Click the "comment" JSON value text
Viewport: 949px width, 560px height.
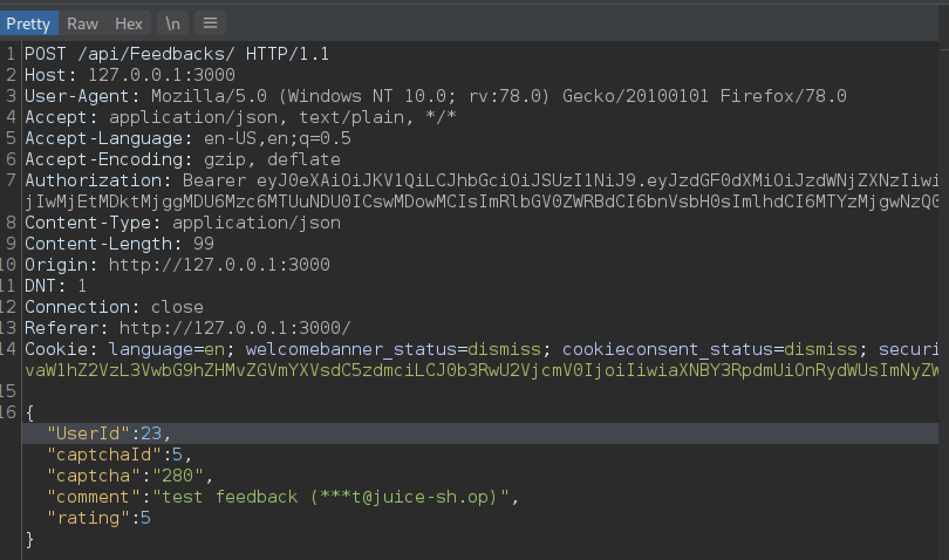(x=330, y=497)
